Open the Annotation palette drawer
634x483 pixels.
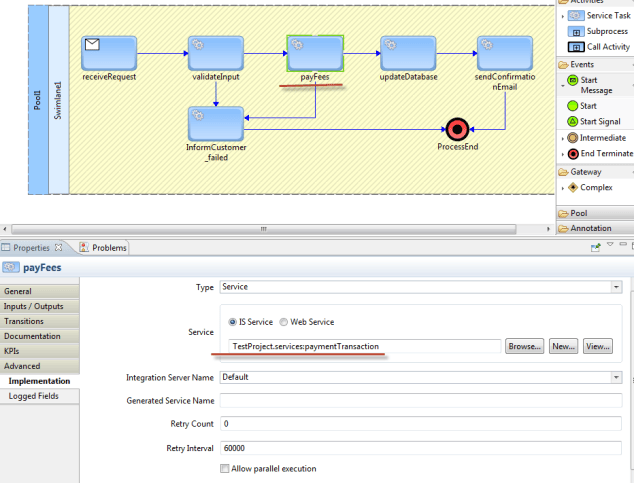pos(596,228)
